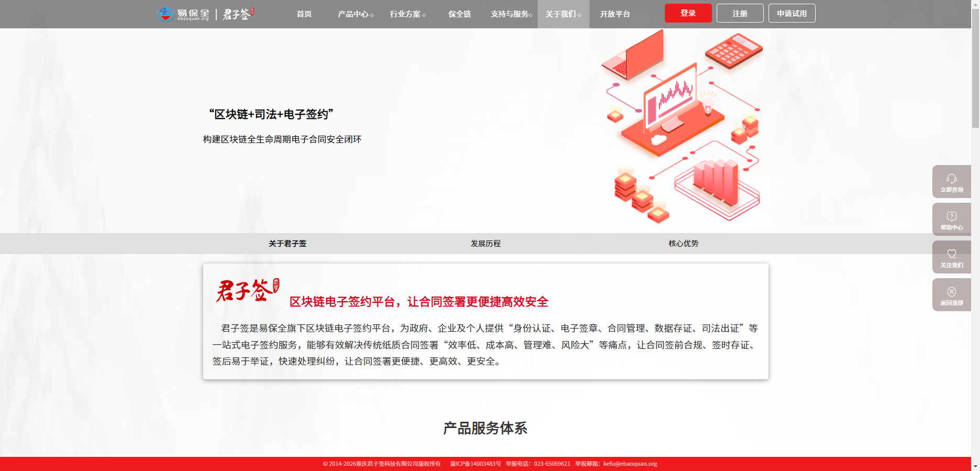This screenshot has height=471, width=980.
Task: Click the 申请试用 button
Action: point(792,13)
